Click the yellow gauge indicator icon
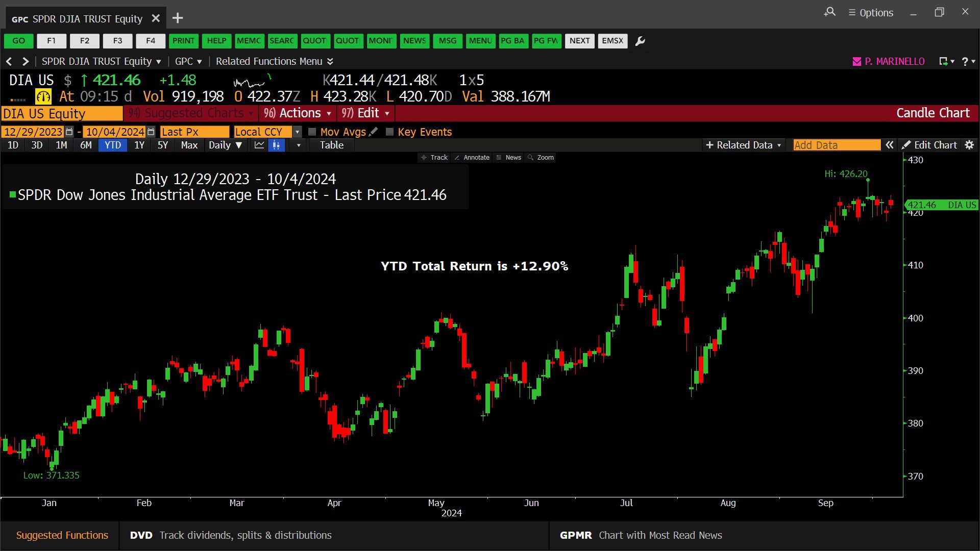The image size is (980, 551). point(43,96)
